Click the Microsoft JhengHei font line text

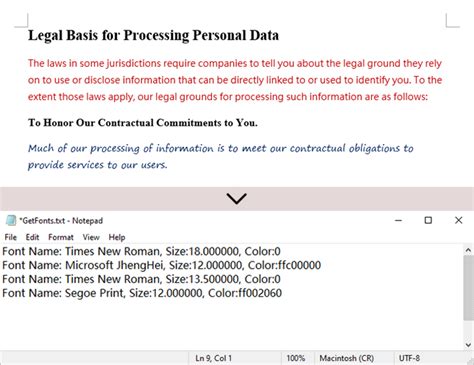tap(162, 265)
